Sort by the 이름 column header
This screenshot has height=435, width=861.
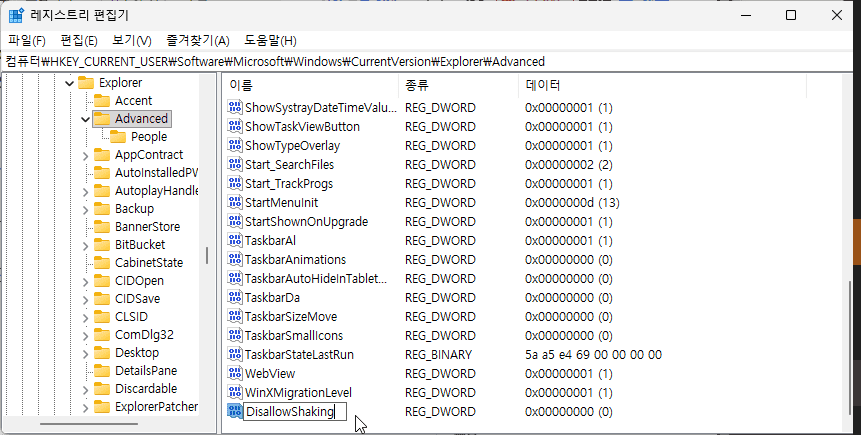[x=311, y=85]
